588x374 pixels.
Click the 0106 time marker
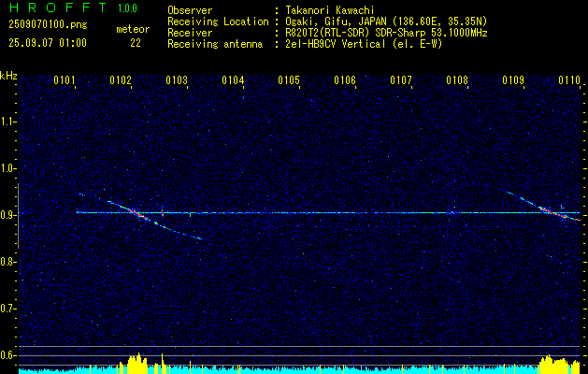[x=345, y=79]
